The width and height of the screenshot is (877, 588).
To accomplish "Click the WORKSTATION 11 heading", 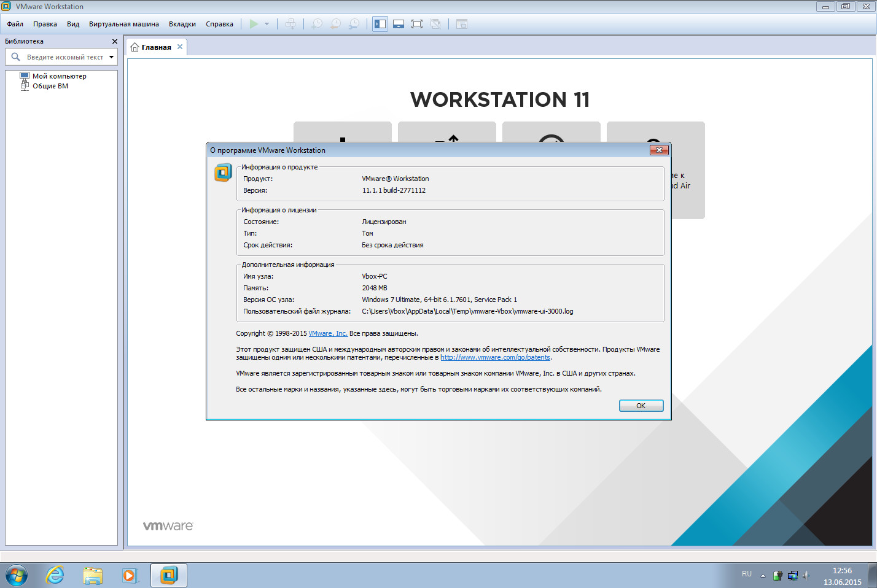I will (500, 99).
